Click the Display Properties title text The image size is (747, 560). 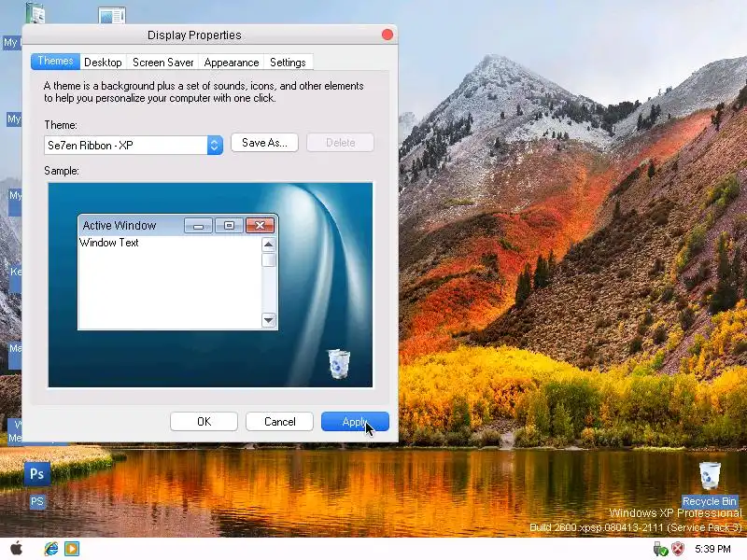194,35
